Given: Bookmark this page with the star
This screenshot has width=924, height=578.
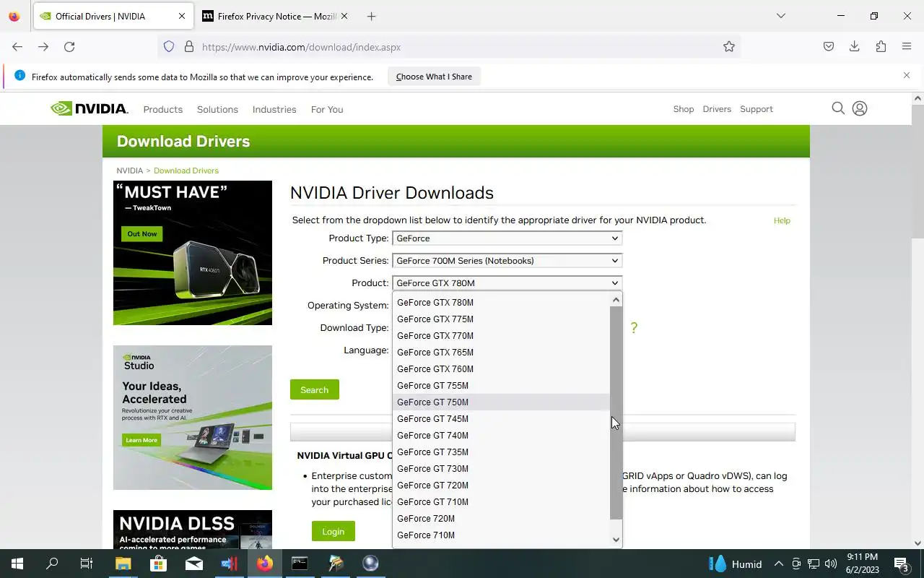Looking at the screenshot, I should pyautogui.click(x=729, y=47).
